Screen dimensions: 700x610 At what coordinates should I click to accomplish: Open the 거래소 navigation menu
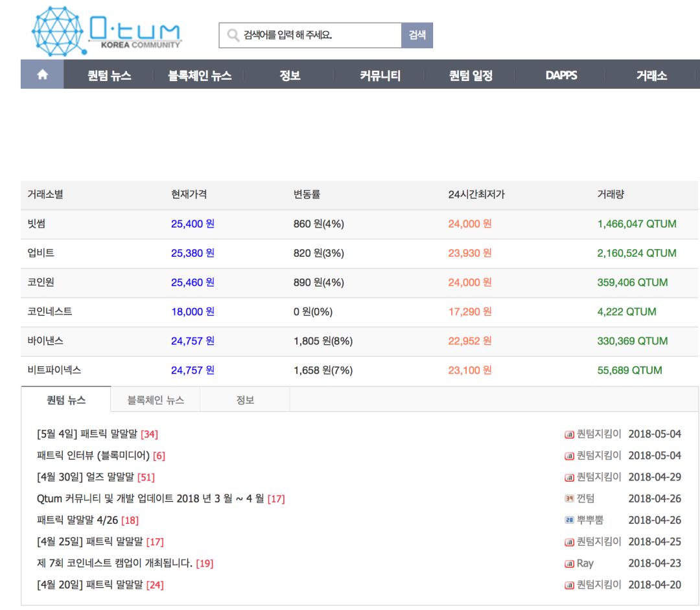coord(651,75)
